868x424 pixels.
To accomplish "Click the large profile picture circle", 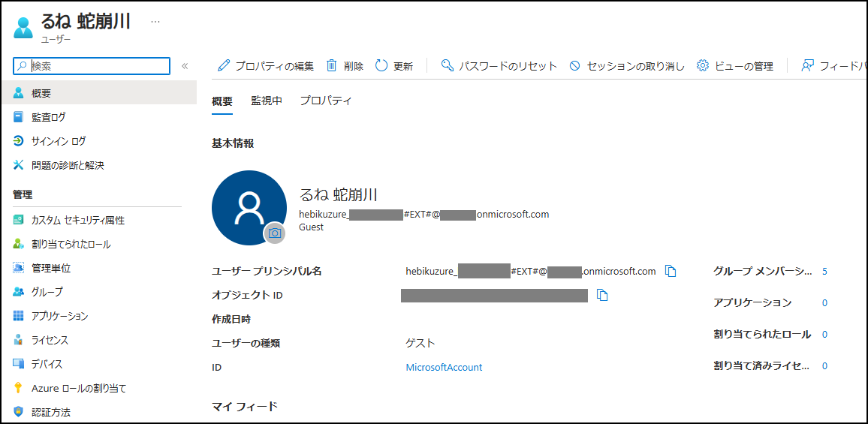I will 249,208.
